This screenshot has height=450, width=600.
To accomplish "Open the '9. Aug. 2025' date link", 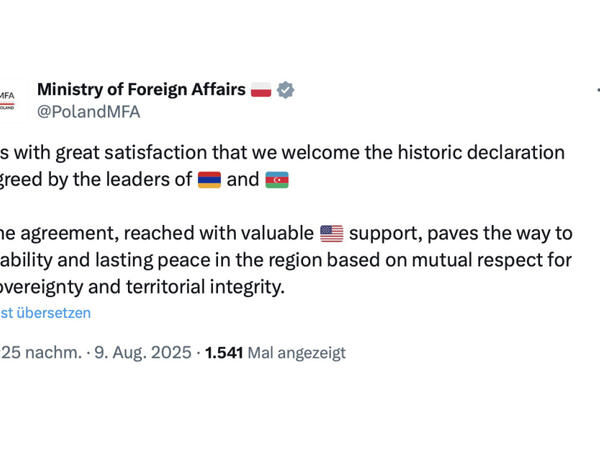I will click(x=143, y=352).
